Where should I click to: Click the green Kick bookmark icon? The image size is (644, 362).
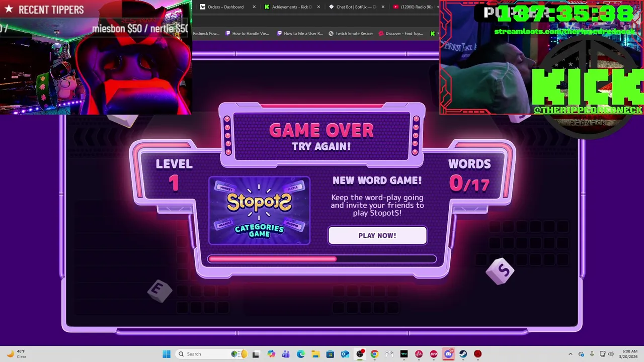pyautogui.click(x=432, y=34)
